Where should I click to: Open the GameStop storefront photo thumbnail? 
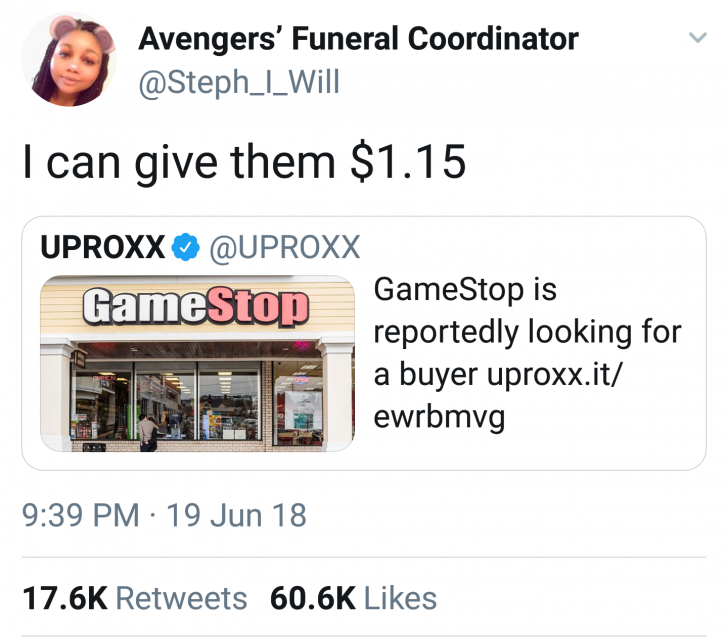(197, 364)
